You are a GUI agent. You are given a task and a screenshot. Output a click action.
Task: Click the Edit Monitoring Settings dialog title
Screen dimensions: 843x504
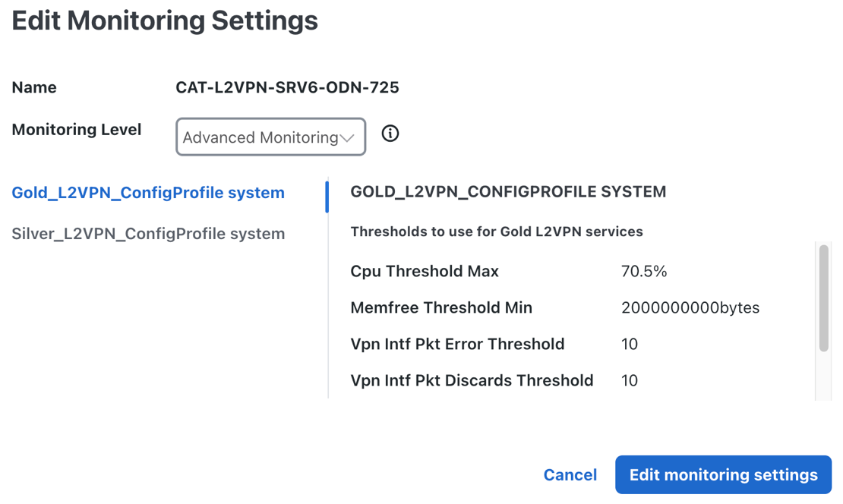point(165,20)
